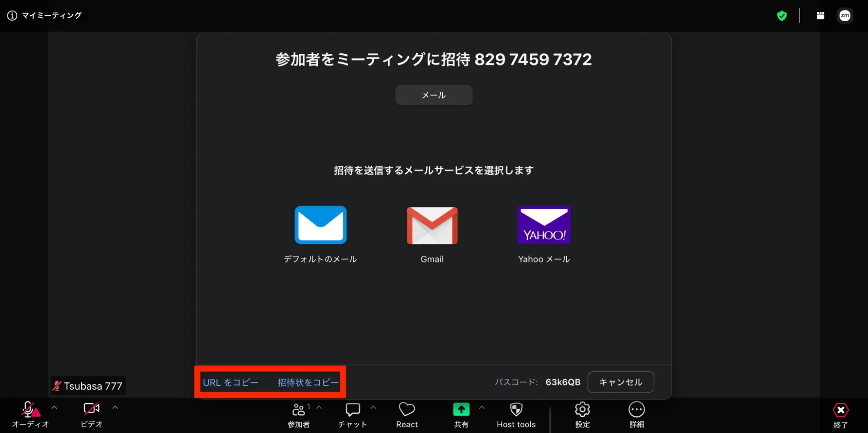Screen dimensions: 868x433
Task: Toggle the ビデオ camera button
Action: tap(92, 415)
